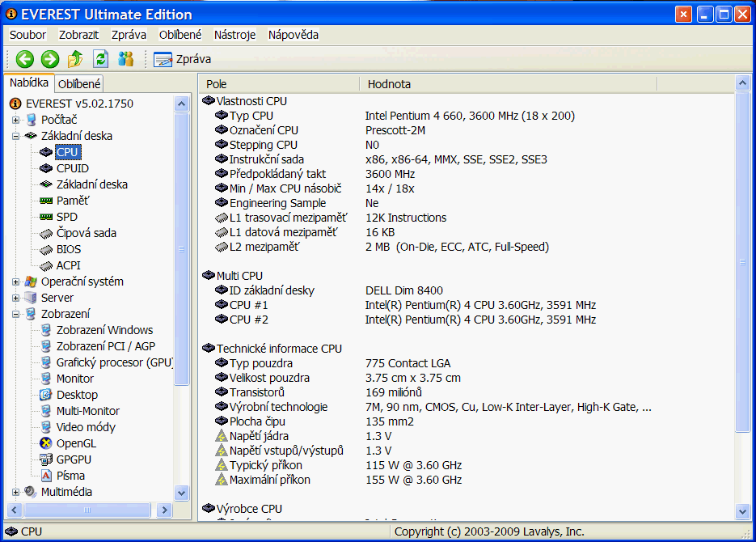Click the BIOS chip icon

[46, 250]
